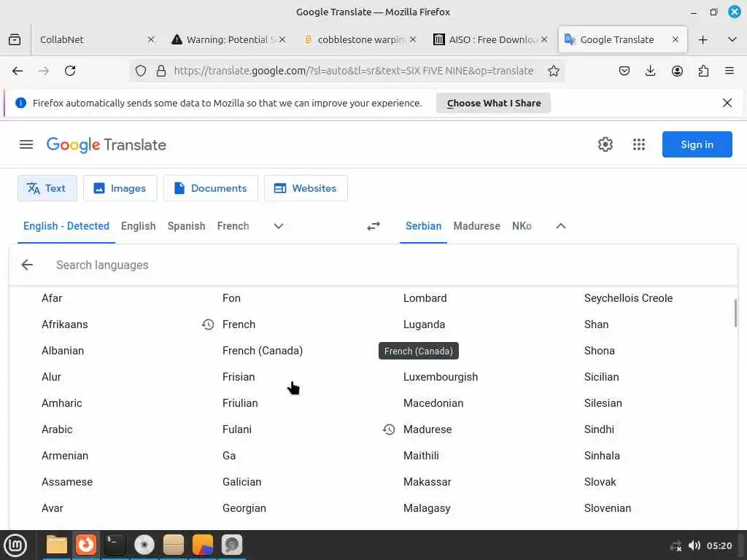Click the recent history icon beside Madurese
Viewport: 747px width, 560px height.
pos(389,429)
